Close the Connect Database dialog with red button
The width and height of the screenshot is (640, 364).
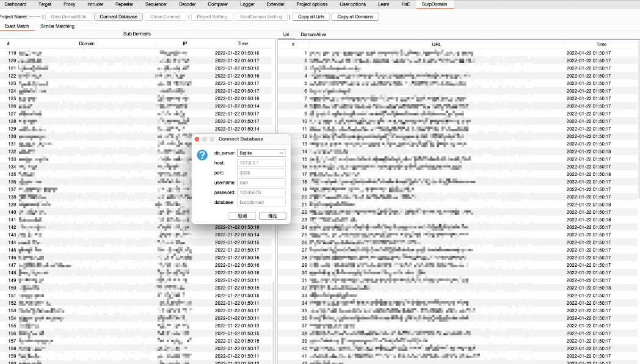click(197, 139)
